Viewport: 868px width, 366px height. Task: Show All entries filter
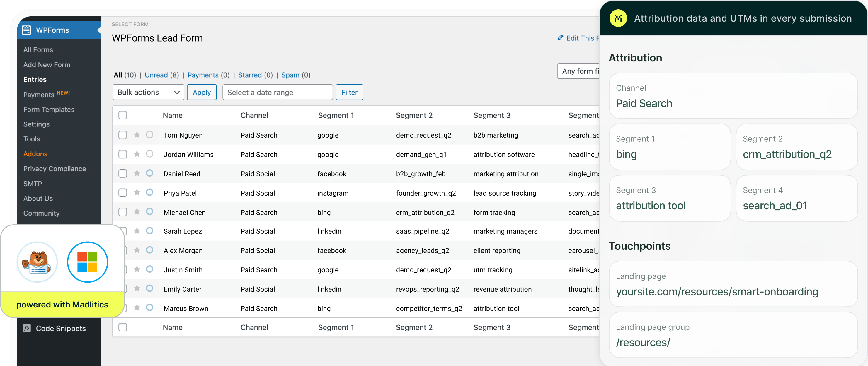click(118, 75)
